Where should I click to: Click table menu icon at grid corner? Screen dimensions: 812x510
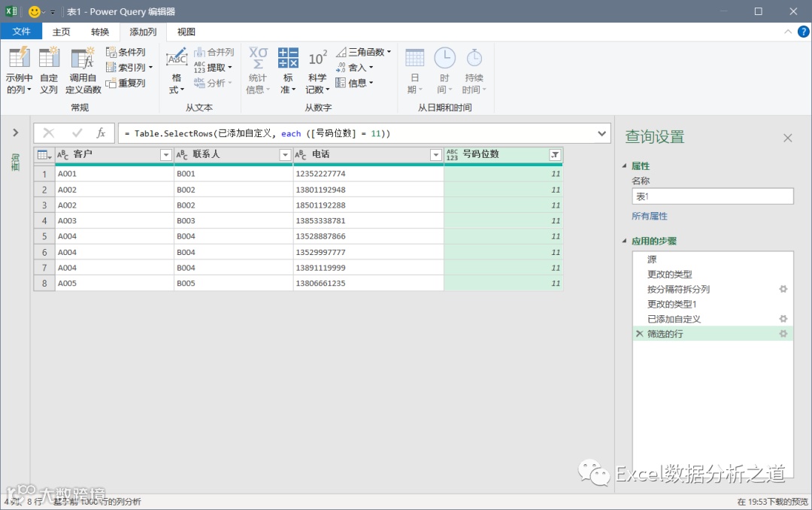(44, 154)
